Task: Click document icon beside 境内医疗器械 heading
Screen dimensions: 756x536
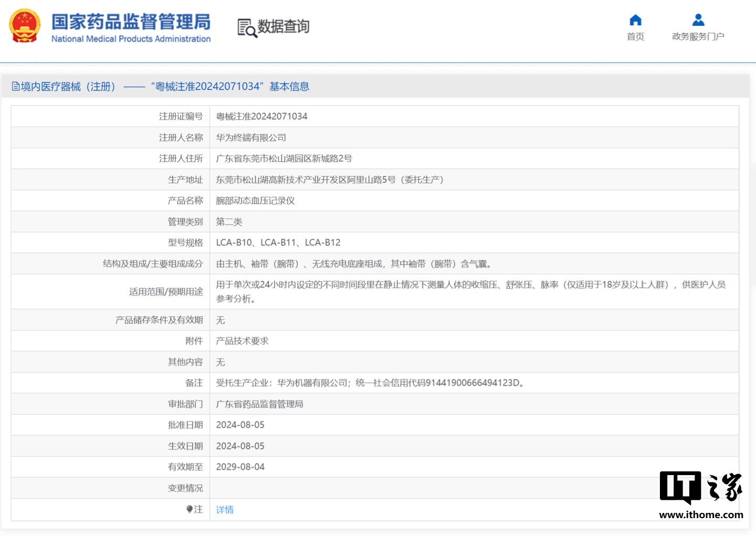Action: click(x=16, y=87)
